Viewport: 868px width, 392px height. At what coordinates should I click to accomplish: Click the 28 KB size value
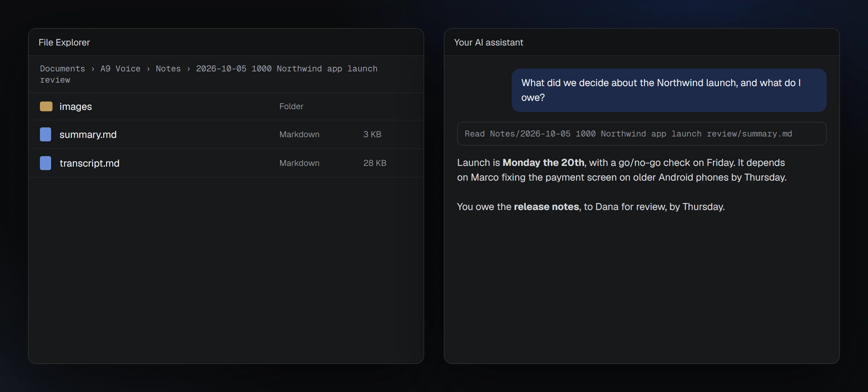[375, 163]
